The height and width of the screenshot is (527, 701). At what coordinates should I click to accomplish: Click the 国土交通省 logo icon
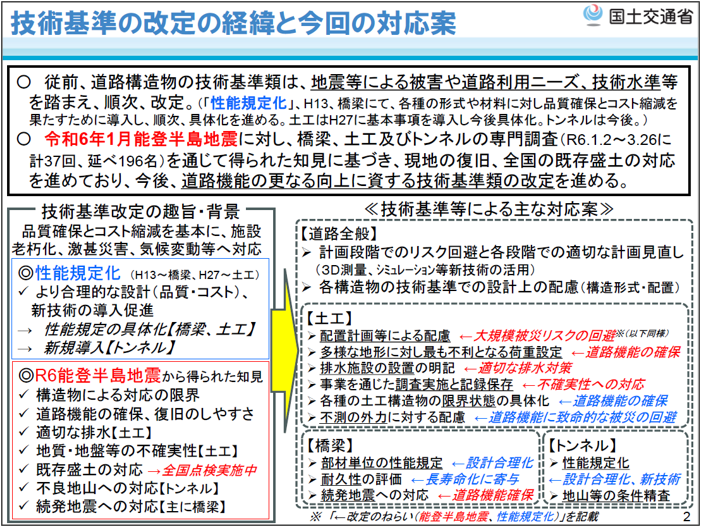(594, 14)
